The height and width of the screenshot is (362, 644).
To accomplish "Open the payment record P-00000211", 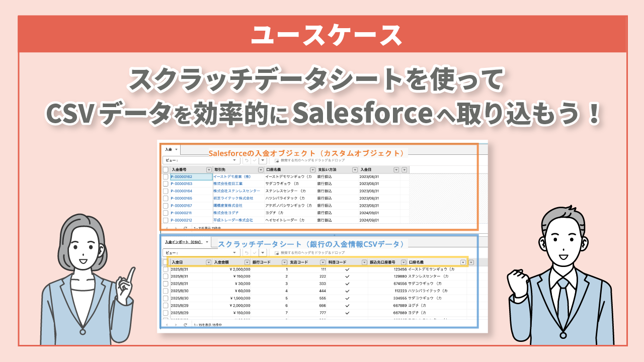I will (x=181, y=213).
